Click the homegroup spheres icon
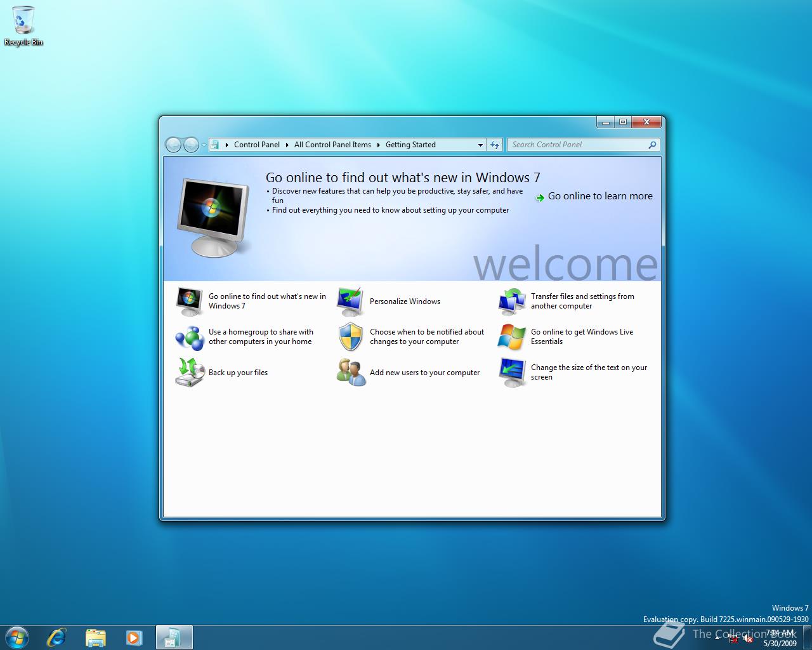Screen dimensions: 812x650 coord(189,337)
